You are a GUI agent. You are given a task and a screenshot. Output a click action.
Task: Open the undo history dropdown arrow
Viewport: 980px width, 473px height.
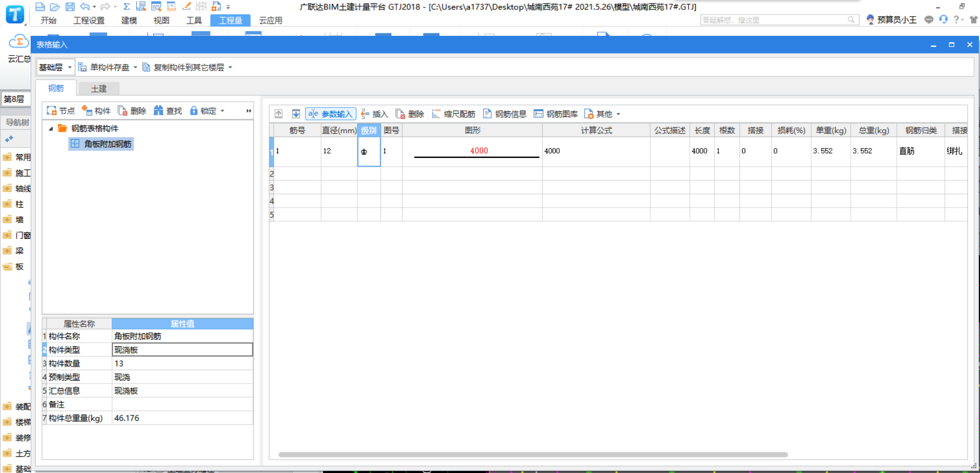(x=94, y=7)
